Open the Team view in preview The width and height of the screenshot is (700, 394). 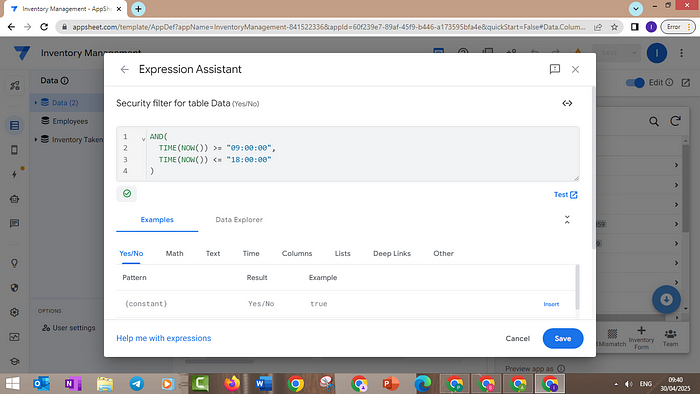(x=670, y=338)
